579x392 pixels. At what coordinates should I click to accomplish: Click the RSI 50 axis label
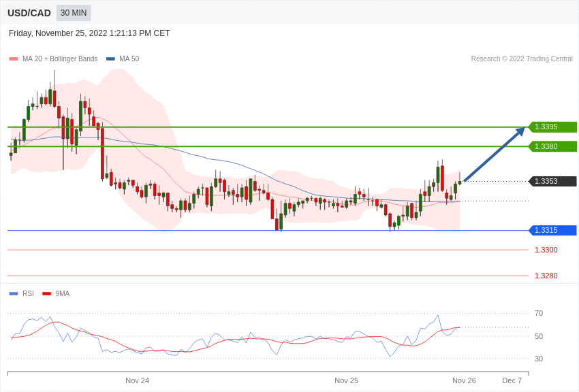539,336
